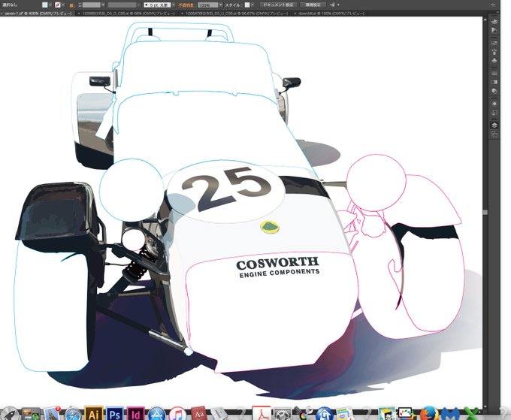Open Launchpad rocket icon in Dock
The image size is (511, 420).
pos(10,414)
